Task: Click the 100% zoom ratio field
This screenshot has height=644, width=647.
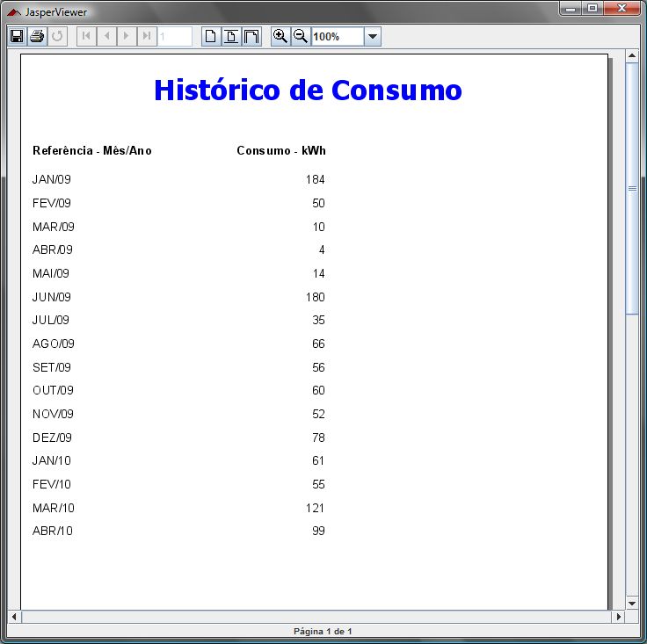Action: [337, 37]
